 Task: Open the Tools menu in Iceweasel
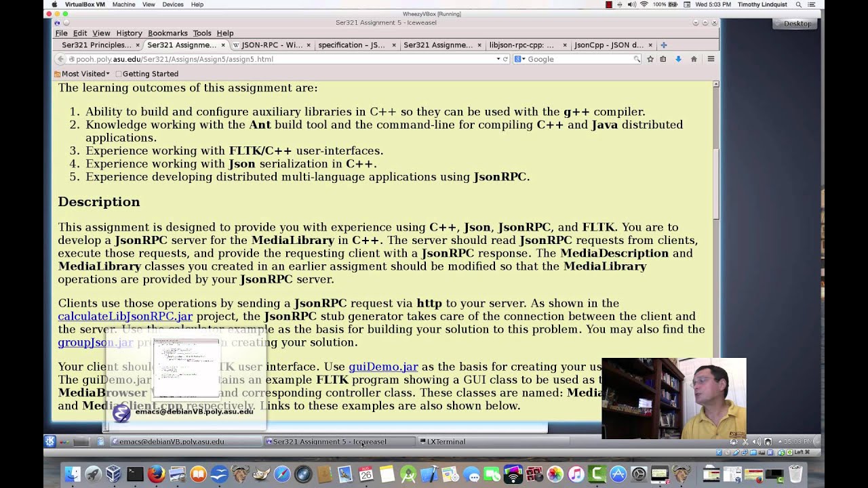202,33
